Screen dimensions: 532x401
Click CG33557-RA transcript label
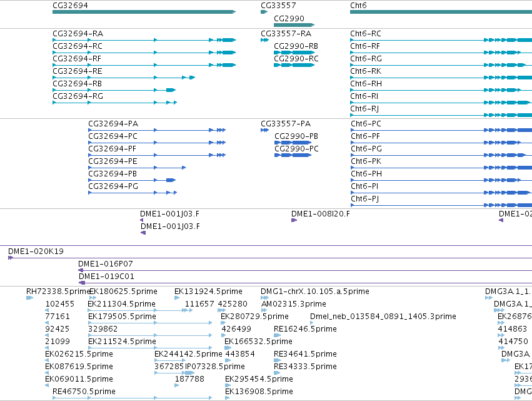pos(286,34)
